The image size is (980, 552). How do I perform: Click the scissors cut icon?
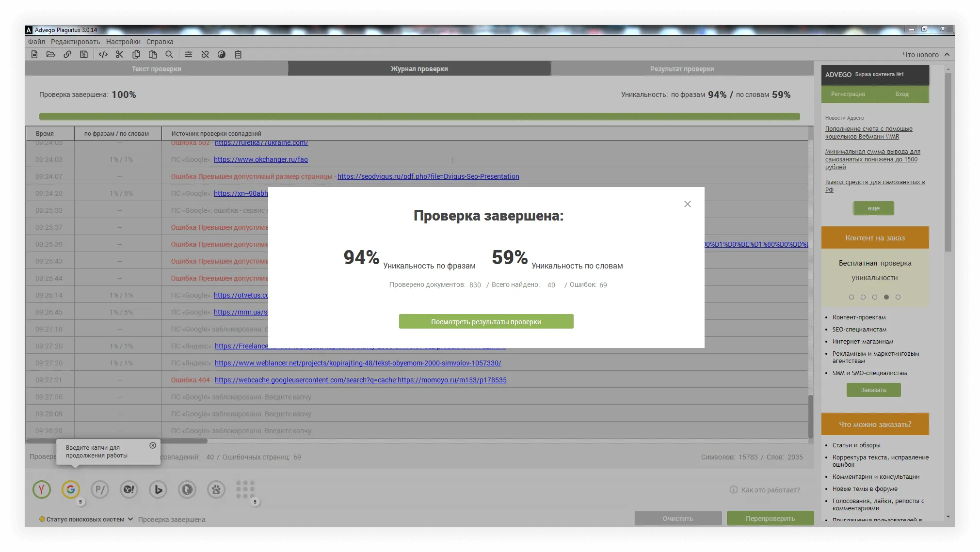click(x=120, y=54)
